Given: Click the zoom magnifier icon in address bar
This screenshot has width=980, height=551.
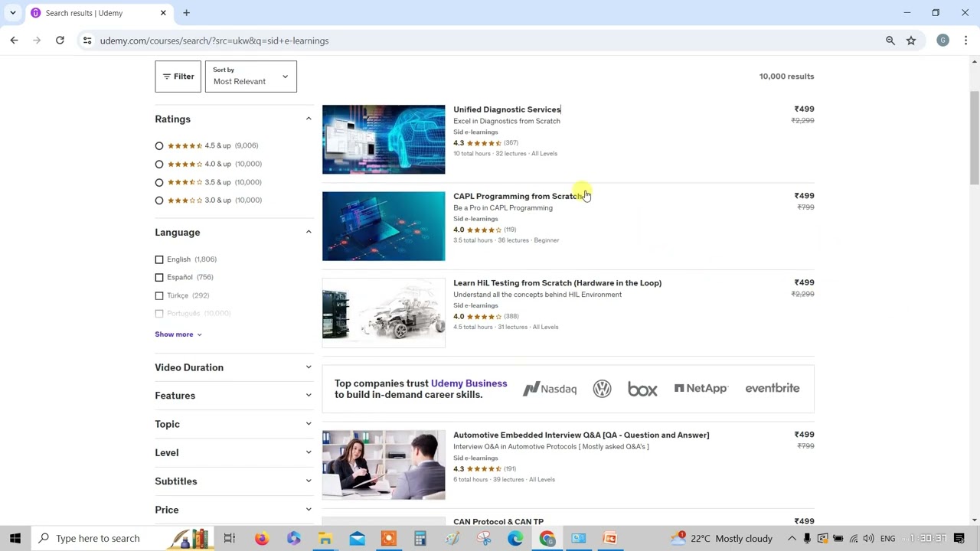Looking at the screenshot, I should tap(890, 41).
